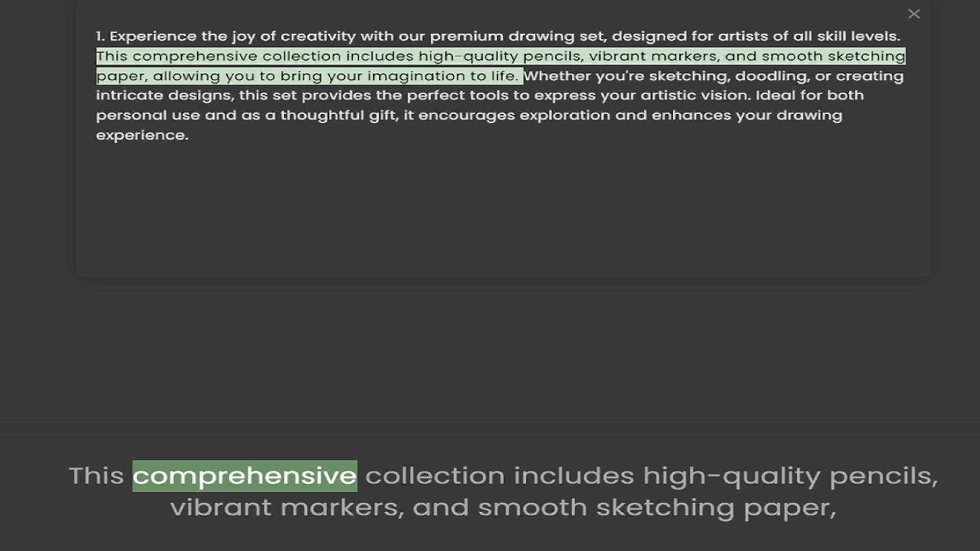The width and height of the screenshot is (980, 551).
Task: Click the word "This" in the bottom caption
Action: point(96,476)
